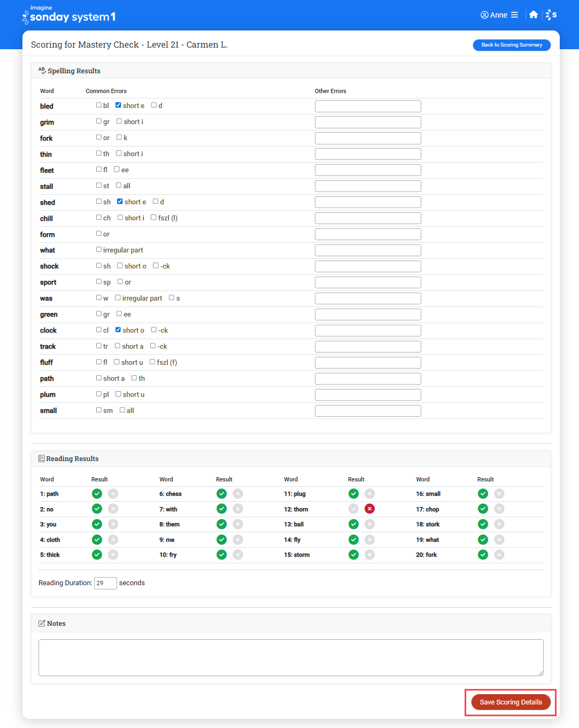Viewport: 579px width, 728px height.
Task: Click the Spelling Results AB check icon
Action: (42, 70)
